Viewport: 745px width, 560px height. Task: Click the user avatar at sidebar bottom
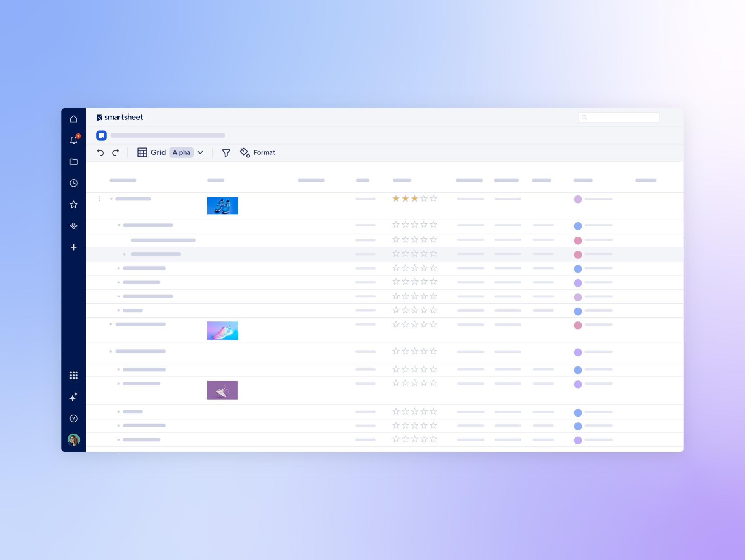(x=73, y=440)
